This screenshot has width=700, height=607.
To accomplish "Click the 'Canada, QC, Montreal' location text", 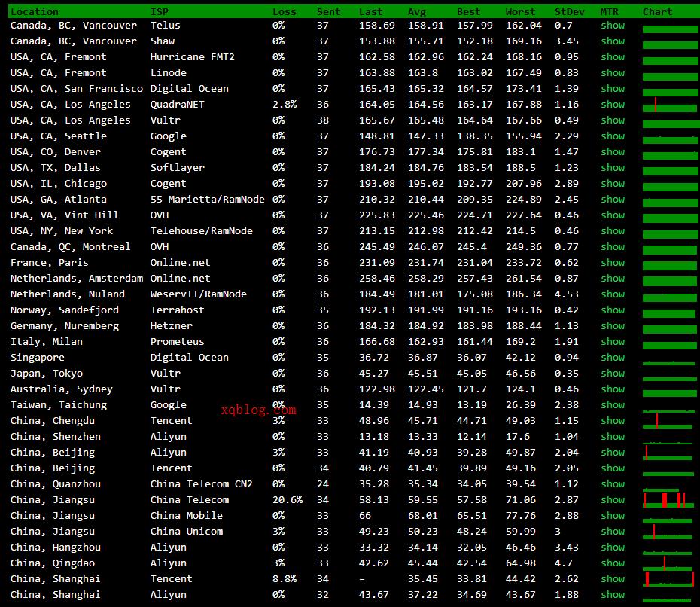I will tap(71, 247).
